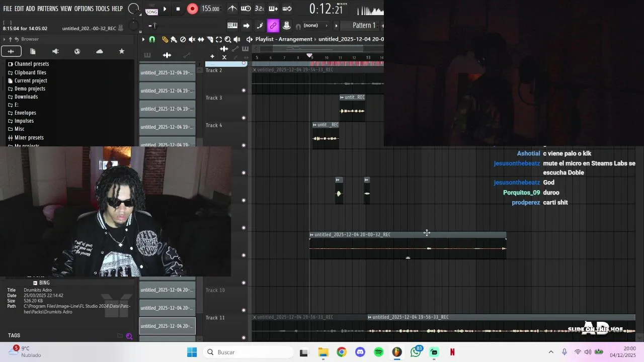Click the purple link button in toolbar

(x=273, y=25)
